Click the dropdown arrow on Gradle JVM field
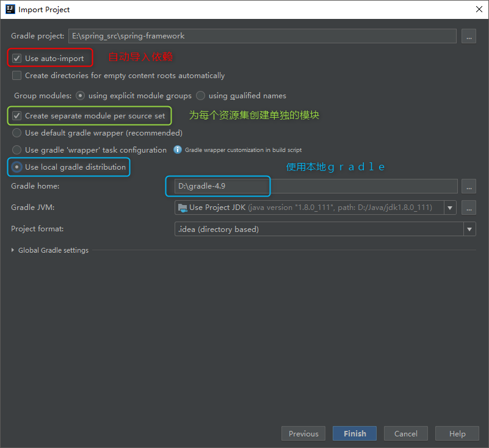The width and height of the screenshot is (489, 448). pyautogui.click(x=450, y=208)
